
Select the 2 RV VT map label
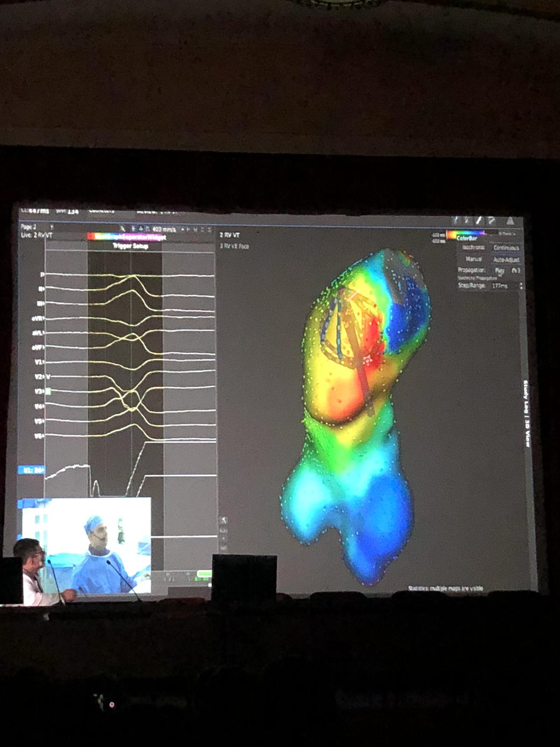click(230, 235)
